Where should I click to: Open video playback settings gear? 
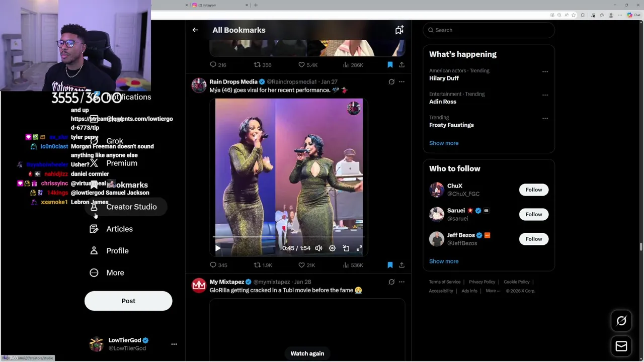coord(332,248)
